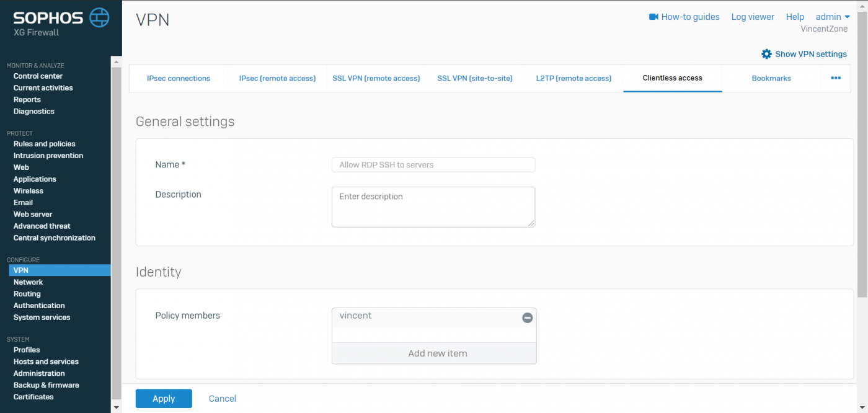Open the IPsec (remote access) tab

pyautogui.click(x=277, y=78)
